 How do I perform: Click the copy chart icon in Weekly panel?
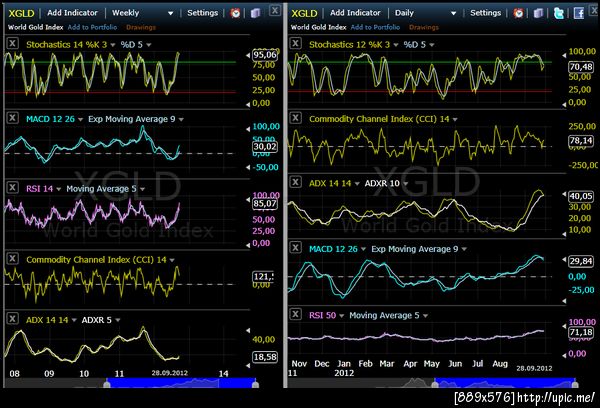pyautogui.click(x=255, y=13)
